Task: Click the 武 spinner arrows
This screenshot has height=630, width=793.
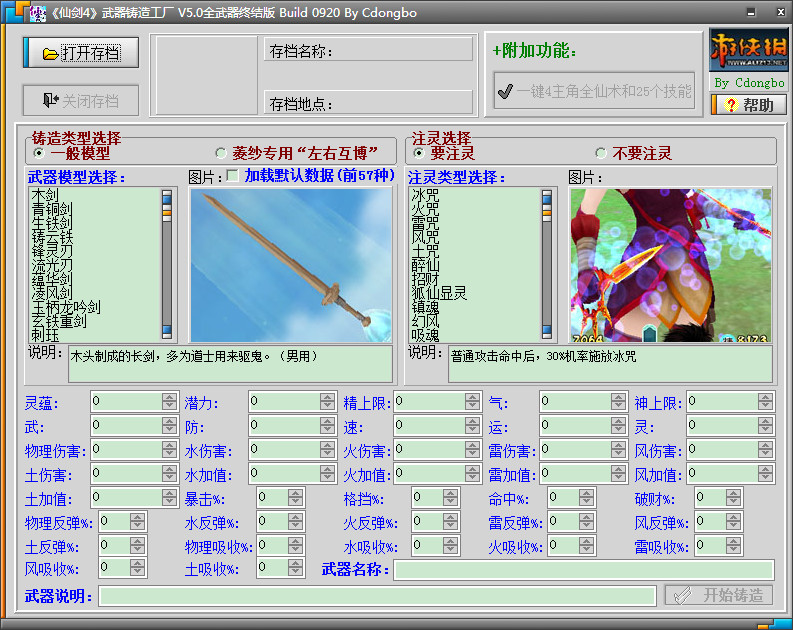Action: pyautogui.click(x=170, y=425)
